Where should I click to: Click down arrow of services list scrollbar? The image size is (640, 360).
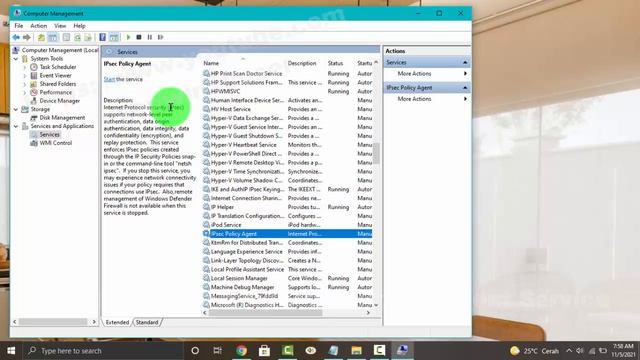(376, 305)
